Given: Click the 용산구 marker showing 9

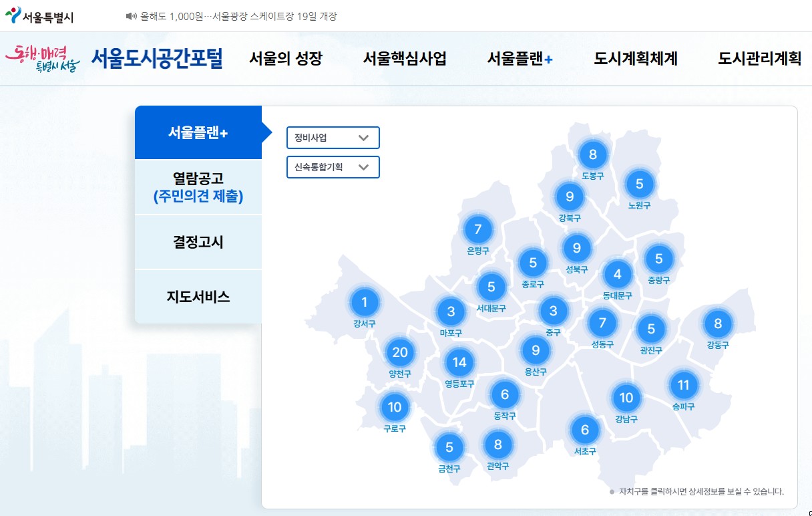Looking at the screenshot, I should (x=536, y=350).
